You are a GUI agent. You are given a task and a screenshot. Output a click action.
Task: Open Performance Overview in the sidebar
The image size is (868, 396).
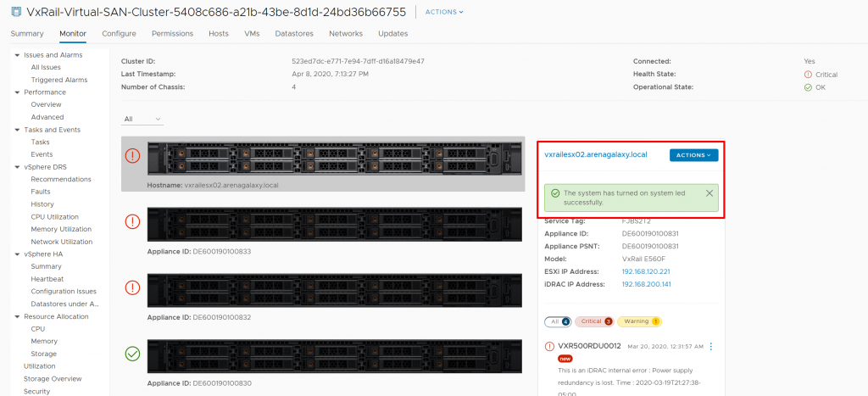click(x=46, y=104)
